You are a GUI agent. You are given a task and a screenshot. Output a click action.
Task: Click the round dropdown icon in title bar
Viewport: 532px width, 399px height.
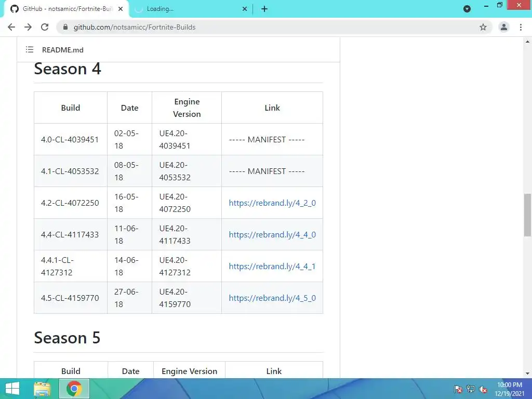pyautogui.click(x=467, y=9)
